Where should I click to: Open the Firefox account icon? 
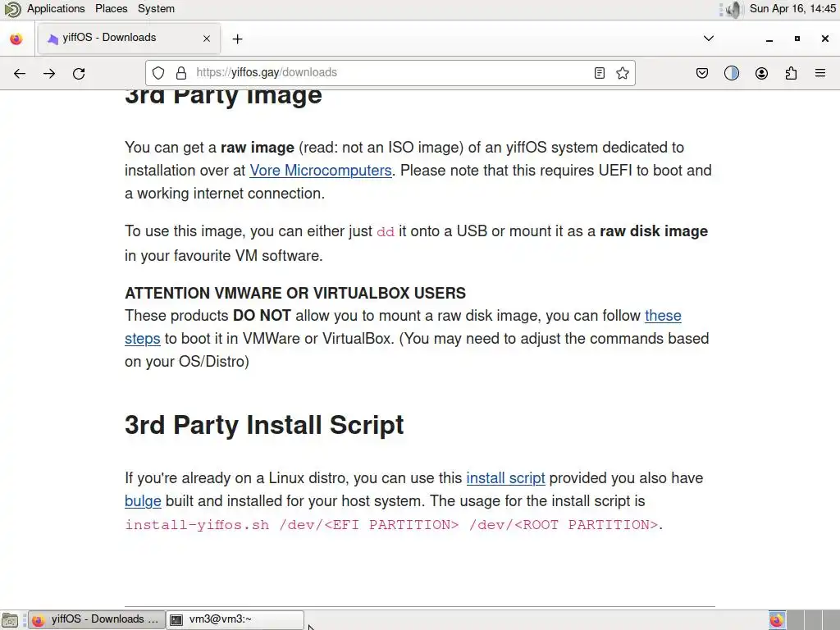[x=761, y=73]
